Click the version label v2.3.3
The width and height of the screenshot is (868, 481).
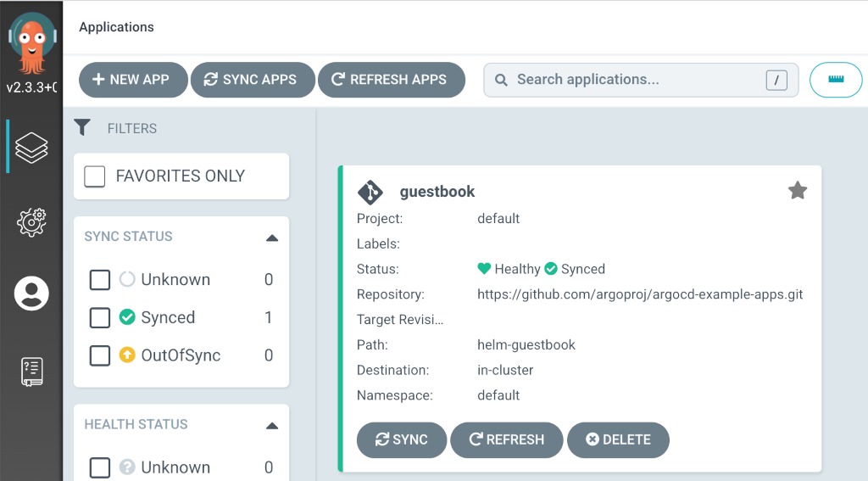click(x=31, y=87)
